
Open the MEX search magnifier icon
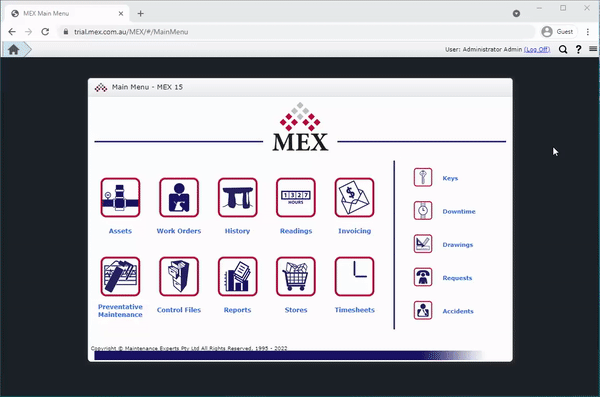[563, 49]
